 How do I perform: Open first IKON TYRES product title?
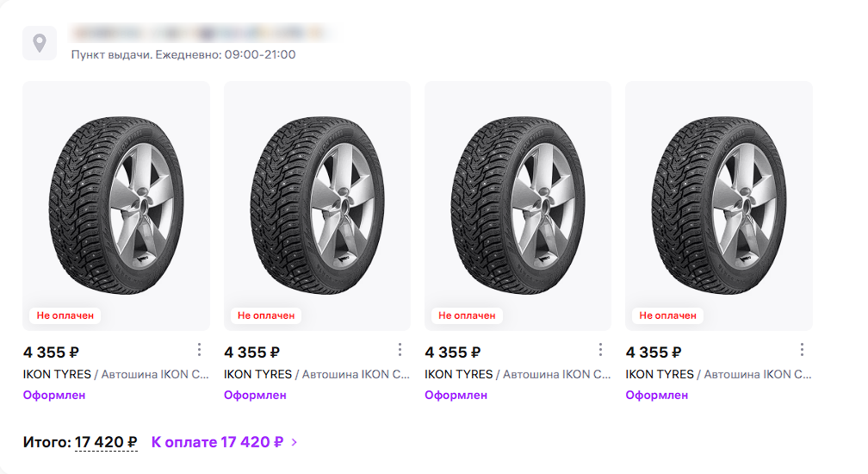pyautogui.click(x=116, y=374)
